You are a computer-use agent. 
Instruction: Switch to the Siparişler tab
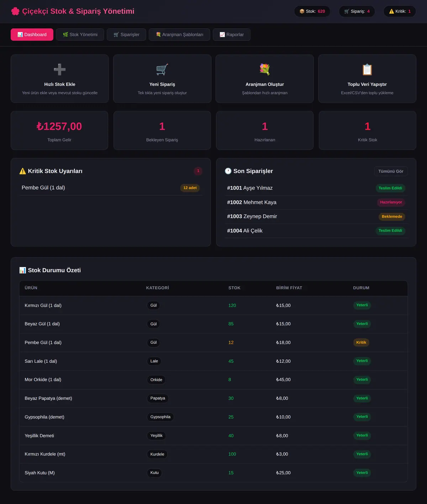pyautogui.click(x=126, y=35)
